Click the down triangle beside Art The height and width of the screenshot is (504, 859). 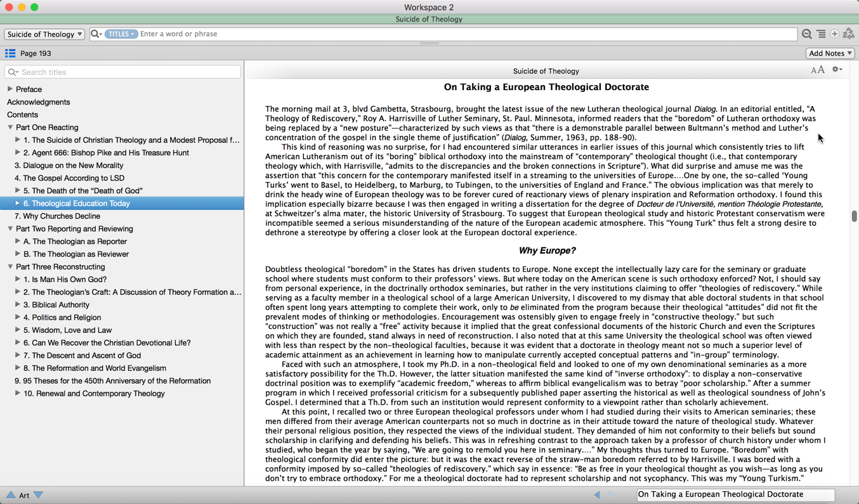coord(39,495)
